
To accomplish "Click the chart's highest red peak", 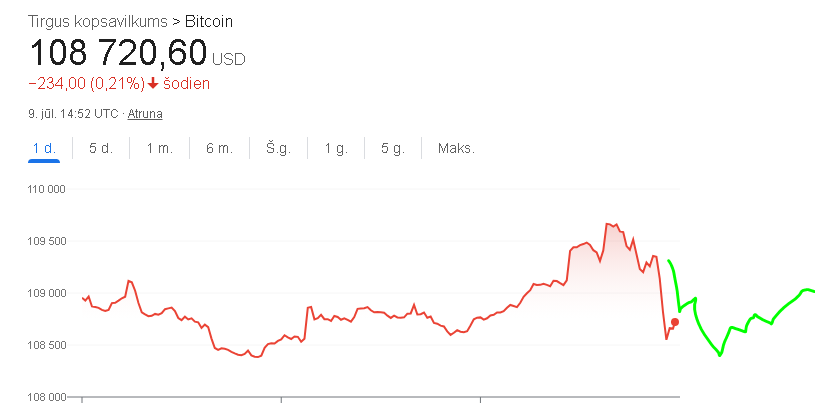I will click(x=607, y=224).
